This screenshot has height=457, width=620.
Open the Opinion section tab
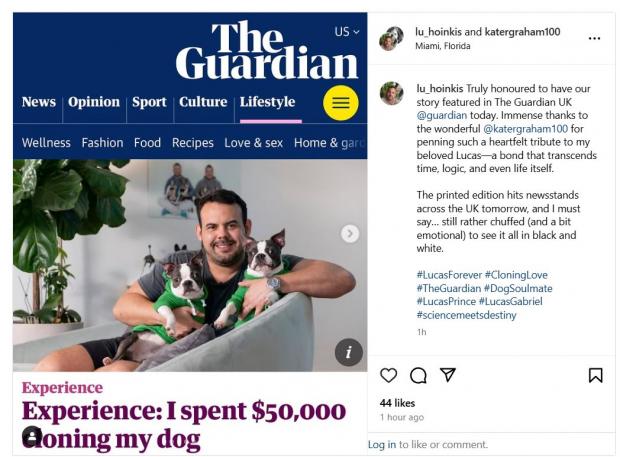94,102
